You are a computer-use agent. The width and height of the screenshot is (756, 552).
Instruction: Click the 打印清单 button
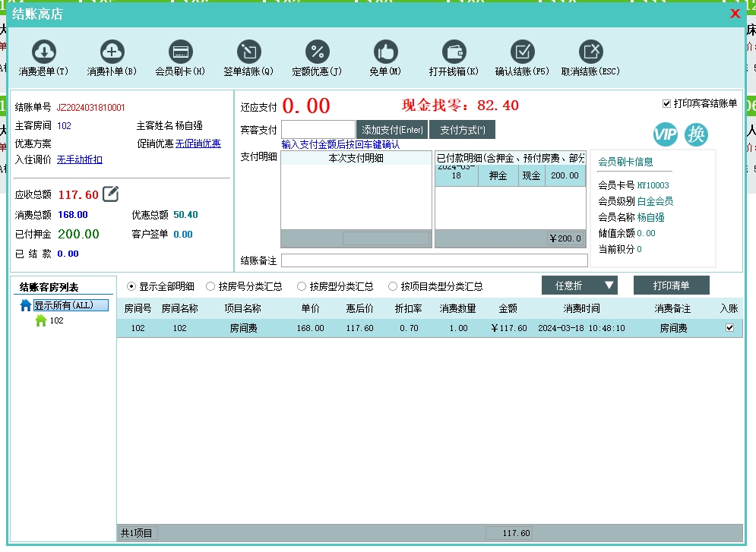tap(671, 285)
